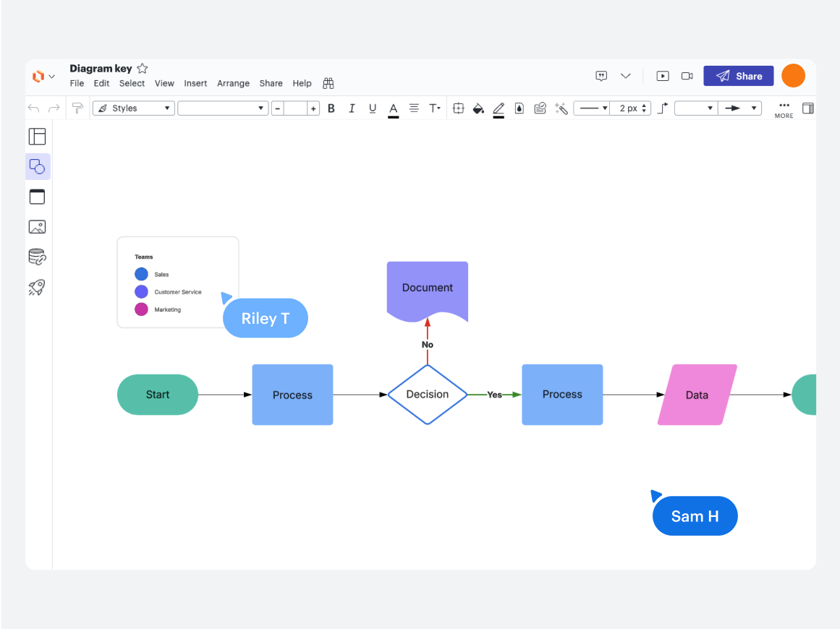Toggle bold text formatting
The height and width of the screenshot is (629, 840).
(331, 108)
